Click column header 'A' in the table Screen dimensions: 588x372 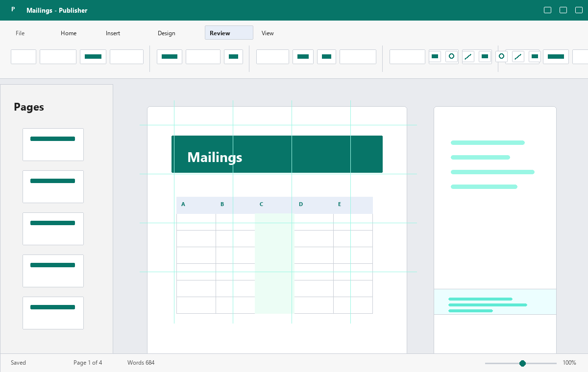[183, 204]
